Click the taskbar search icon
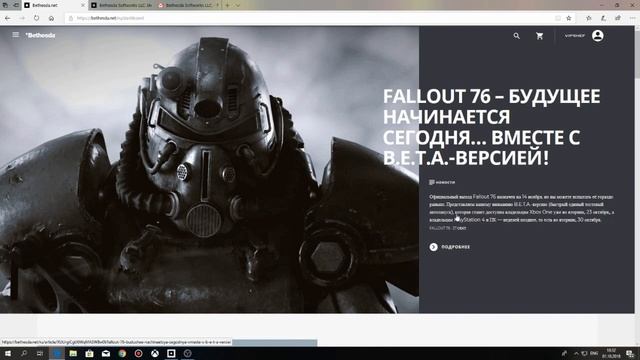This screenshot has width=640, height=360. point(24,353)
